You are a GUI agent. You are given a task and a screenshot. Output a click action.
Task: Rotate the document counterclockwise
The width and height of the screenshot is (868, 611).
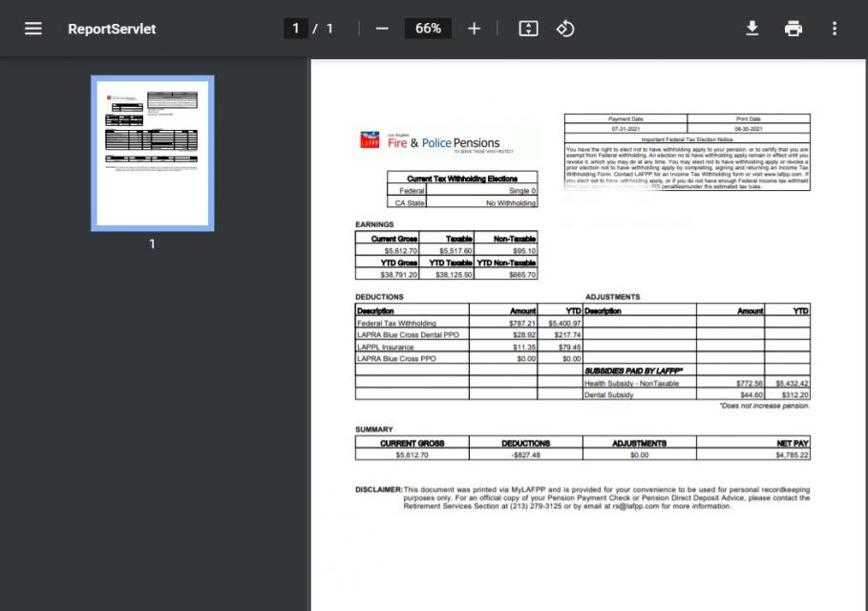coord(565,29)
